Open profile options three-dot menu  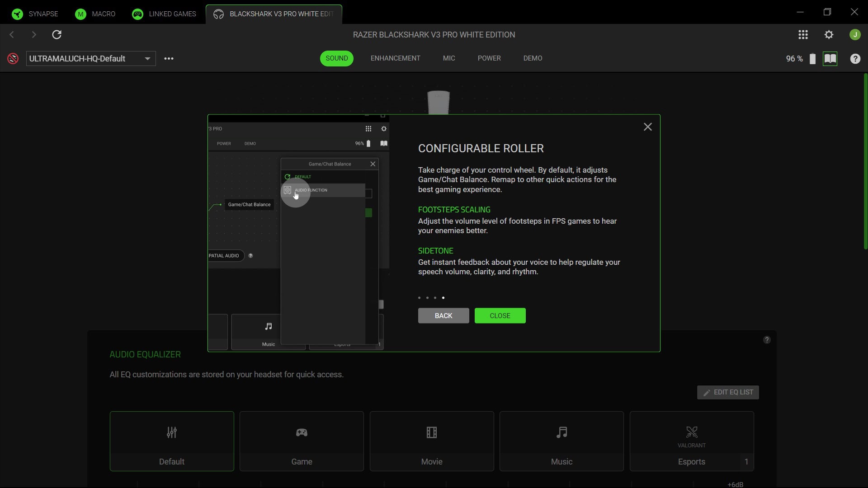pos(169,58)
